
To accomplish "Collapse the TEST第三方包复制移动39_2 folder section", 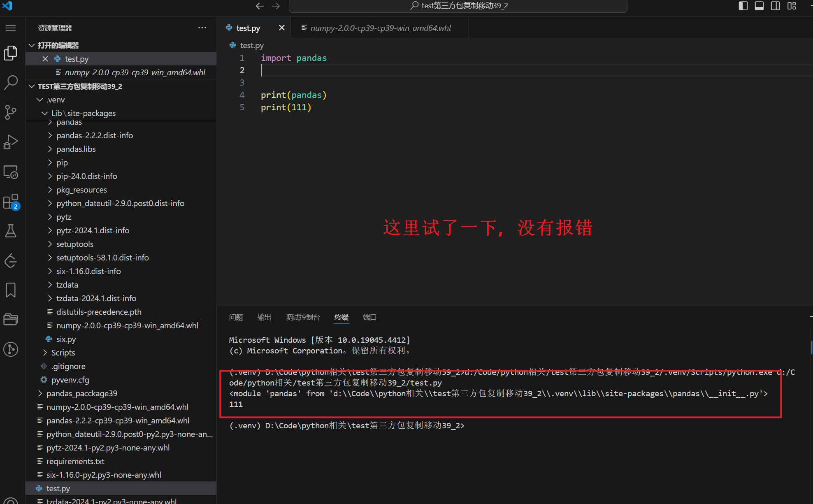I will [121, 86].
